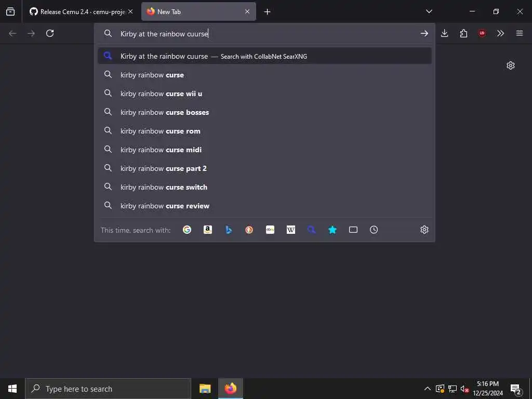Search this time with DuckDuckGo
The width and height of the screenshot is (532, 399).
(249, 230)
